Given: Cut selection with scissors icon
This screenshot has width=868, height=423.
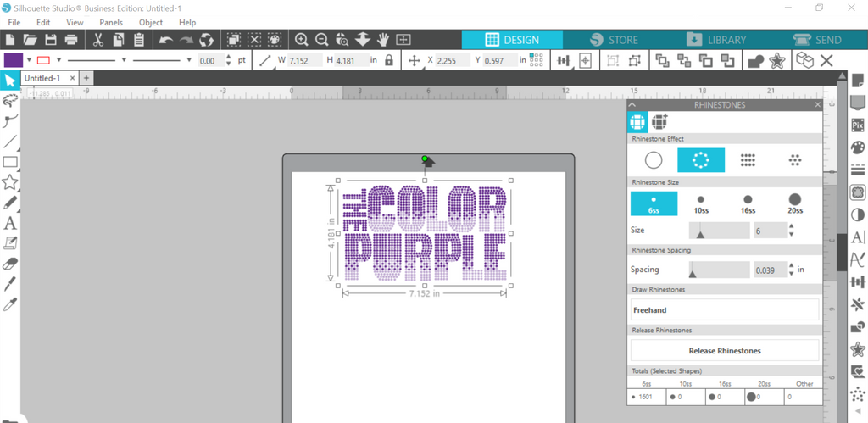Looking at the screenshot, I should pos(98,40).
